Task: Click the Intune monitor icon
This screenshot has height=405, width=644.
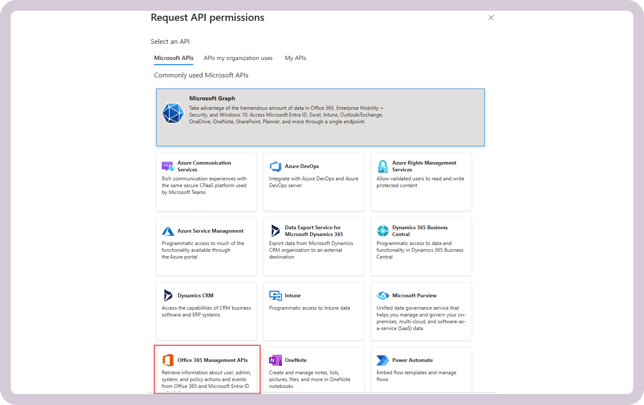Action: pyautogui.click(x=275, y=295)
